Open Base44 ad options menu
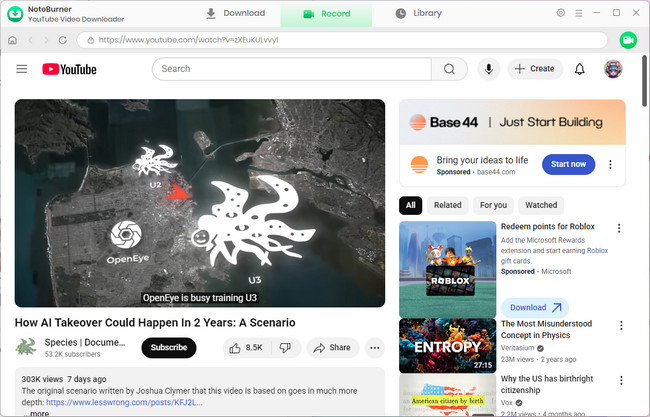The image size is (650, 417). [x=610, y=165]
